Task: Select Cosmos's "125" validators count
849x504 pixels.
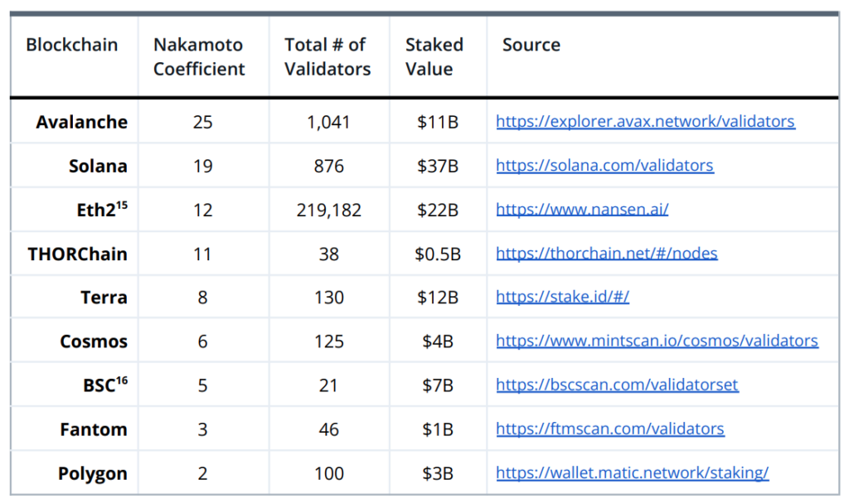Action: (328, 341)
